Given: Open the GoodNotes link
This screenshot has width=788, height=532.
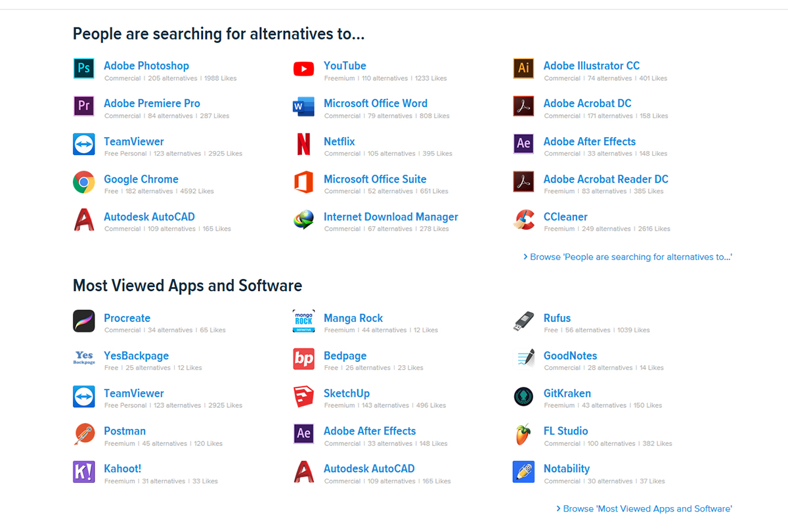Looking at the screenshot, I should tap(570, 356).
